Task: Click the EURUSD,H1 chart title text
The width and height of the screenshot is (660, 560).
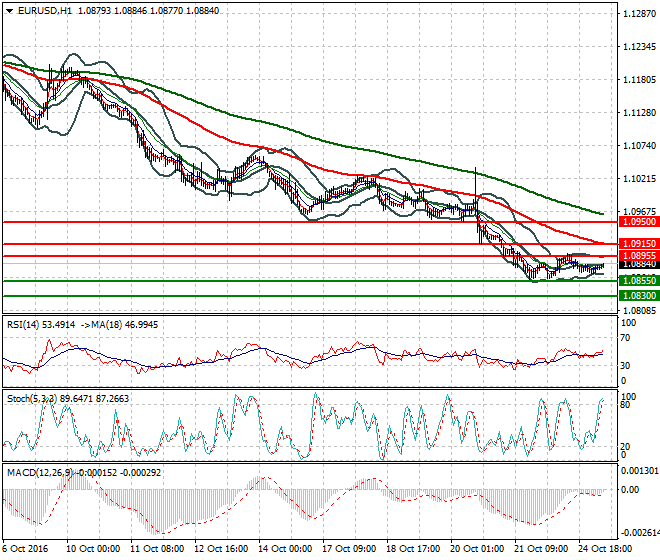Action: (x=44, y=10)
